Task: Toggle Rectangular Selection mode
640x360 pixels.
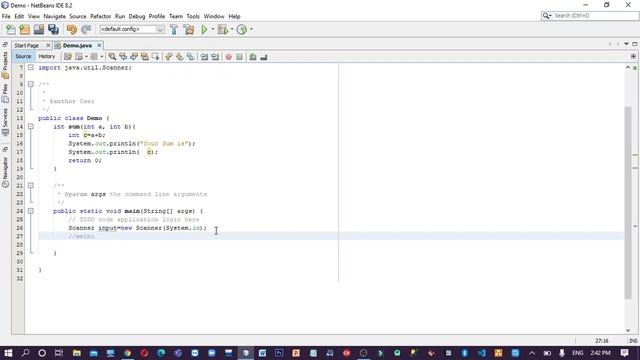Action: 156,57
